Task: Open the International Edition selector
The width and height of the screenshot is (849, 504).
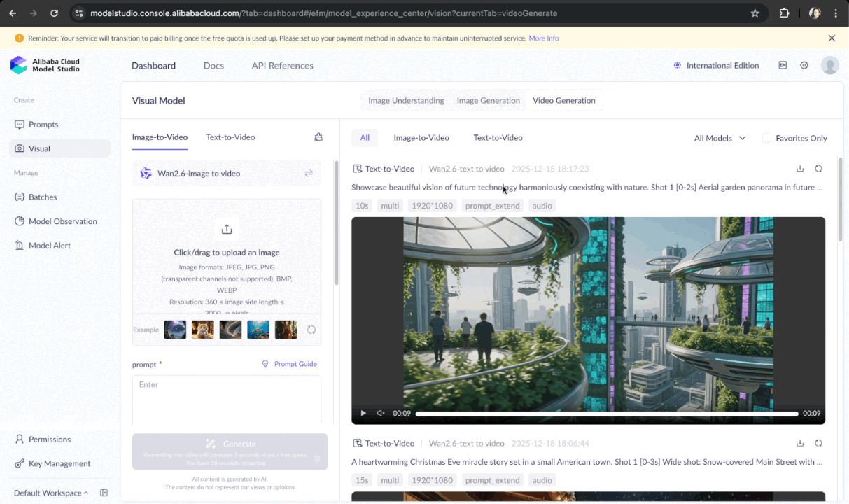Action: tap(716, 66)
